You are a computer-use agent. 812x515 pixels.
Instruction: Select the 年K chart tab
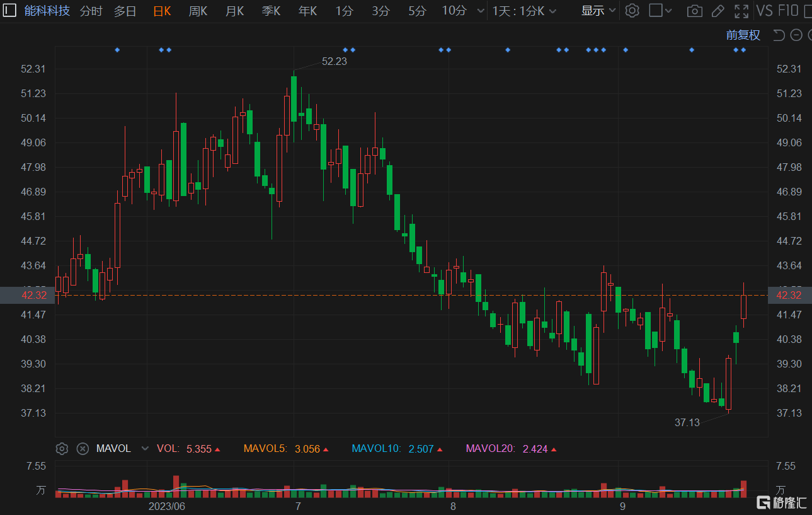308,11
